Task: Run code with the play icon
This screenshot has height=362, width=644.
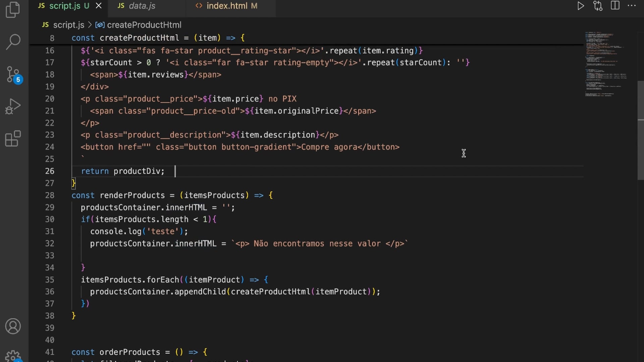Action: pyautogui.click(x=581, y=6)
